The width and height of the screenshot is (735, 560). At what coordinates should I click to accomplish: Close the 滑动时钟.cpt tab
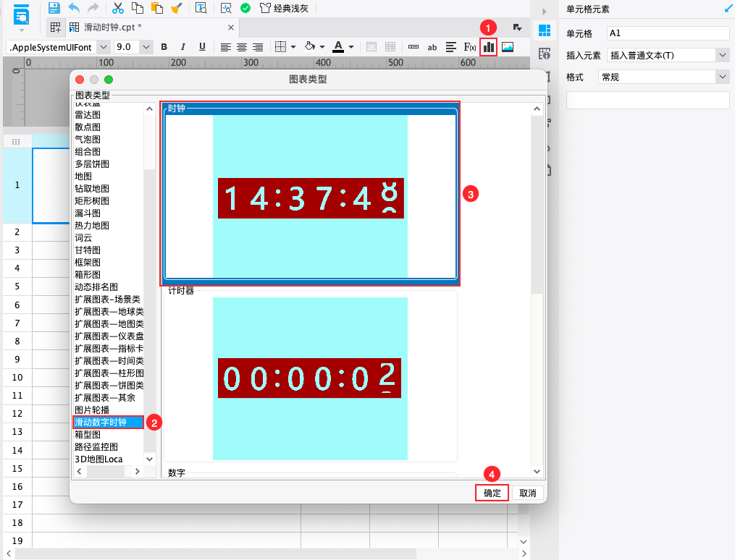tap(230, 27)
